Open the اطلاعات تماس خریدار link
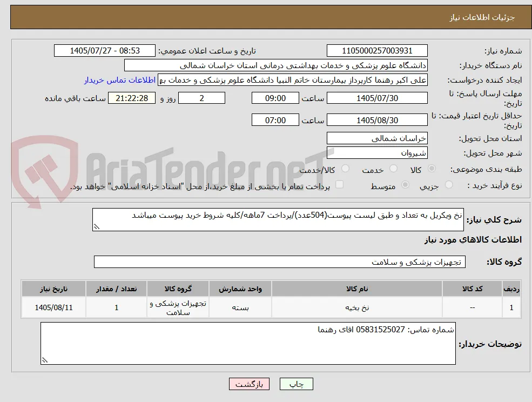 coord(120,80)
